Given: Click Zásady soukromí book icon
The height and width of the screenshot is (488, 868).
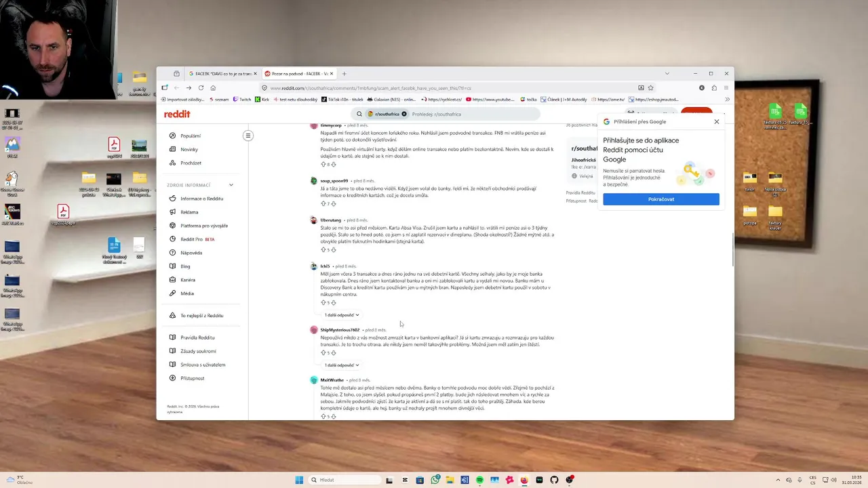Looking at the screenshot, I should [x=172, y=351].
